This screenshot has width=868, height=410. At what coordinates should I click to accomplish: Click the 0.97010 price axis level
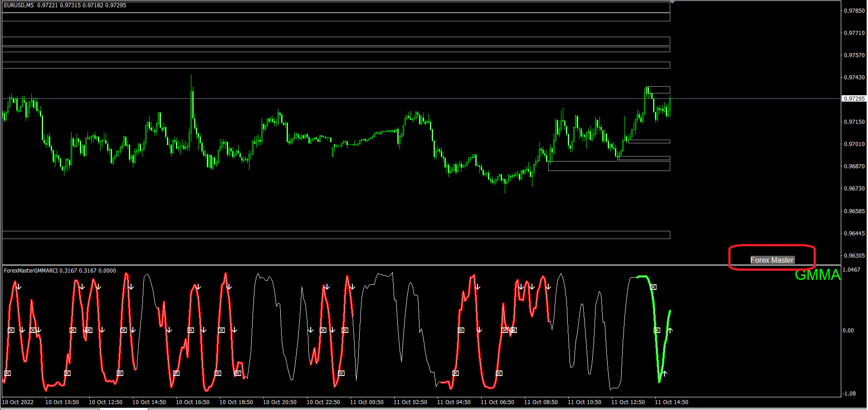pyautogui.click(x=854, y=144)
